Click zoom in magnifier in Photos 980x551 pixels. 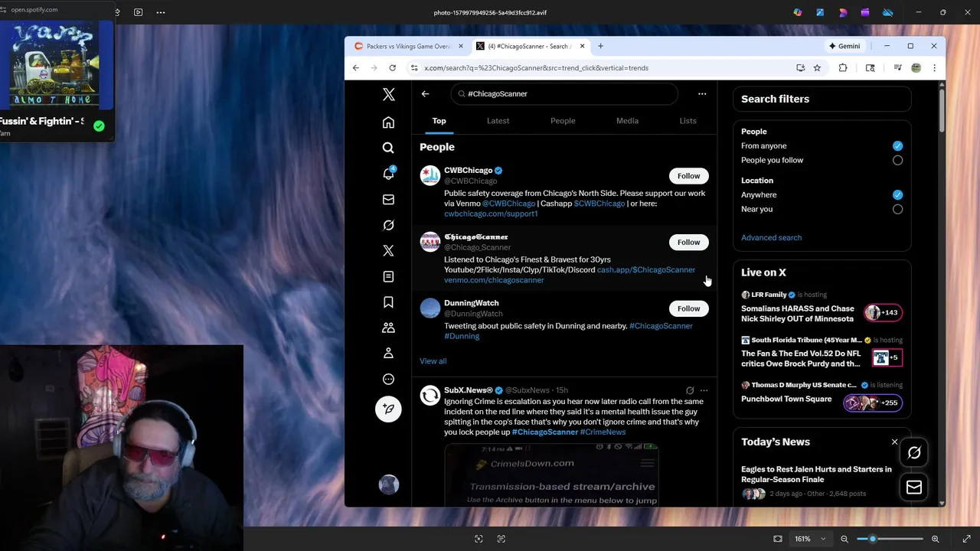[935, 539]
